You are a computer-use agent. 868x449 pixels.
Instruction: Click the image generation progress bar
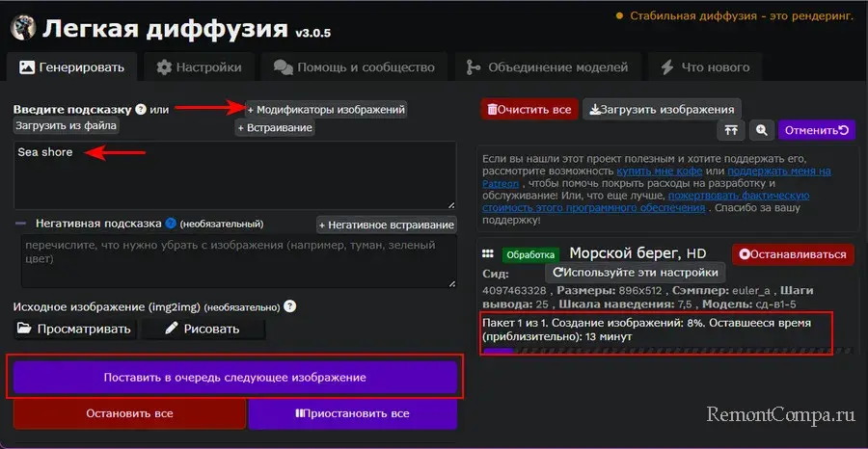coord(667,352)
